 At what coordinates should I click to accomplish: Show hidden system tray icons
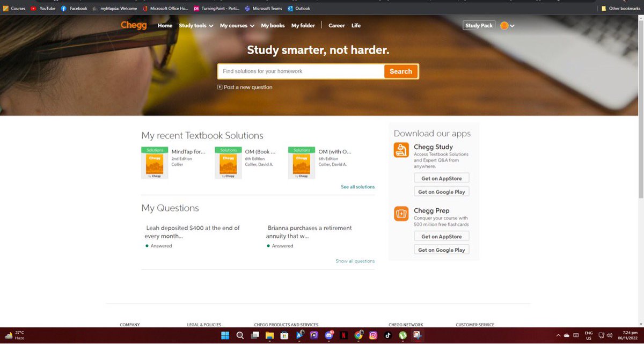558,335
